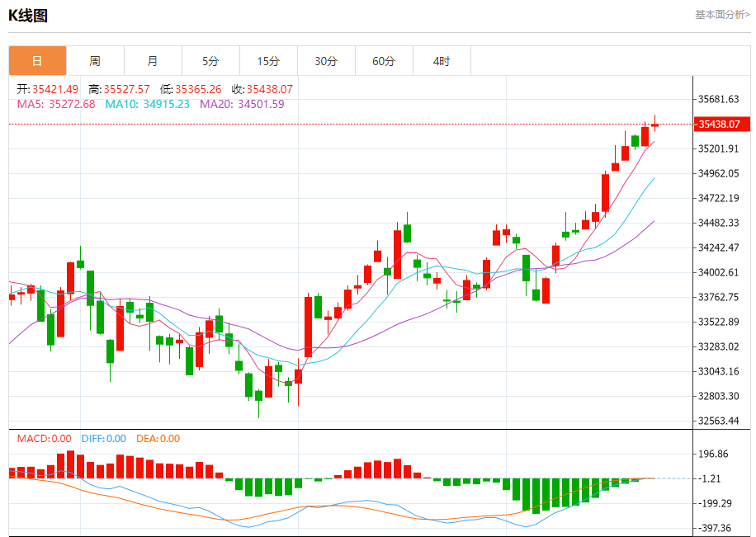Switch to the 月 monthly tab
Image resolution: width=756 pixels, height=537 pixels.
pos(153,61)
